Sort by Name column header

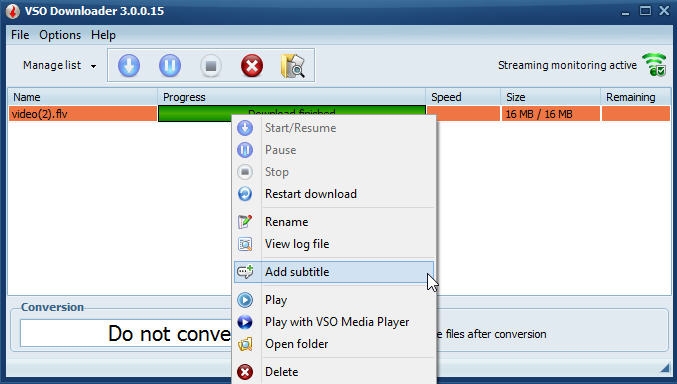click(x=82, y=97)
